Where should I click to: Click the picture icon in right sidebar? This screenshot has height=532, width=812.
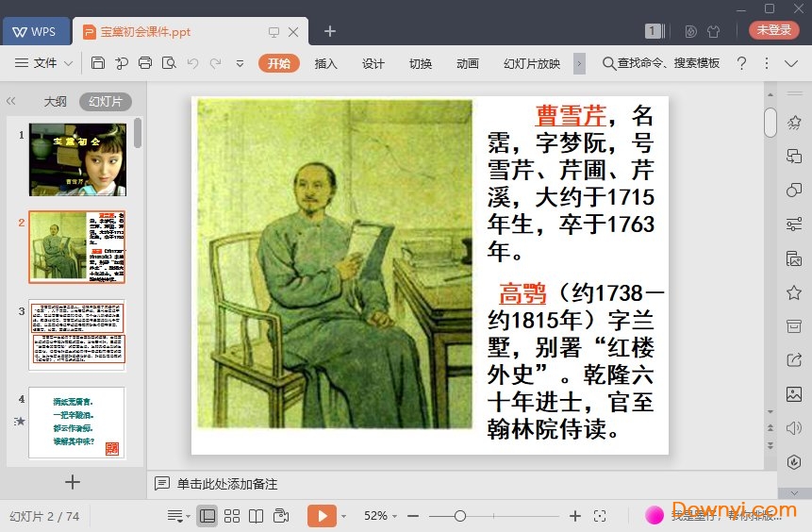click(x=794, y=394)
